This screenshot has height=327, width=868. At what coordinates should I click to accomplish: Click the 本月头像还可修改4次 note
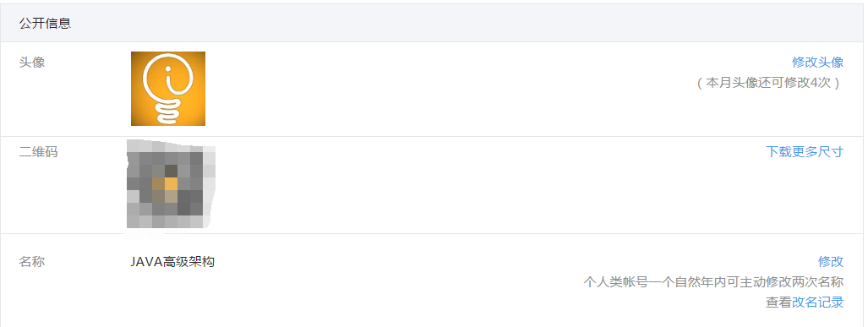click(769, 83)
